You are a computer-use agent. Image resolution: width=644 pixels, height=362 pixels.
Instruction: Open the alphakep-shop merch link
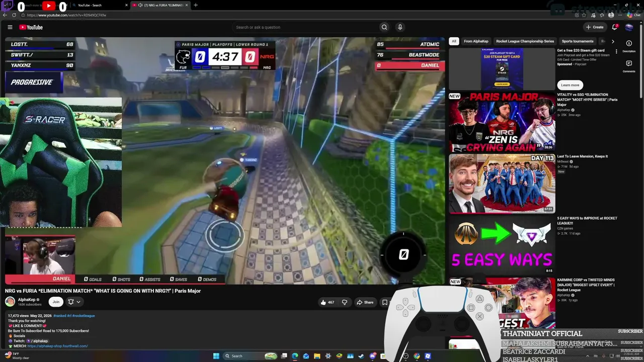click(x=58, y=346)
